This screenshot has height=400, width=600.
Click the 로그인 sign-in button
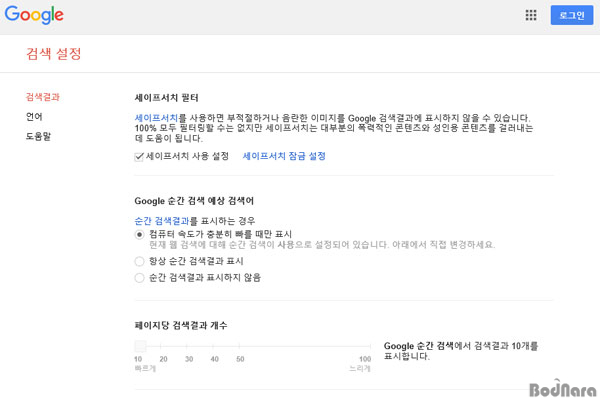(572, 15)
